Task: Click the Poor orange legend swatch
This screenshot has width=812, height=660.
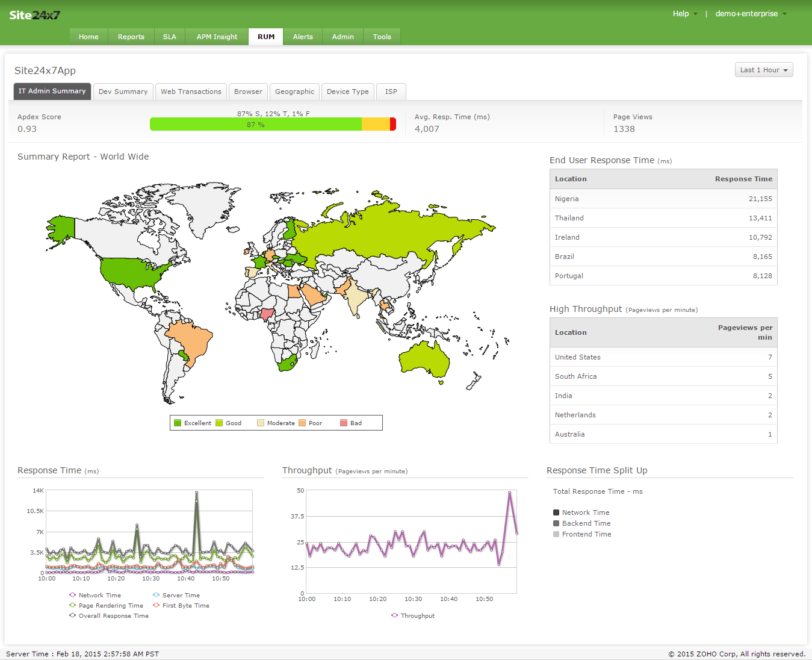Action: (x=302, y=423)
